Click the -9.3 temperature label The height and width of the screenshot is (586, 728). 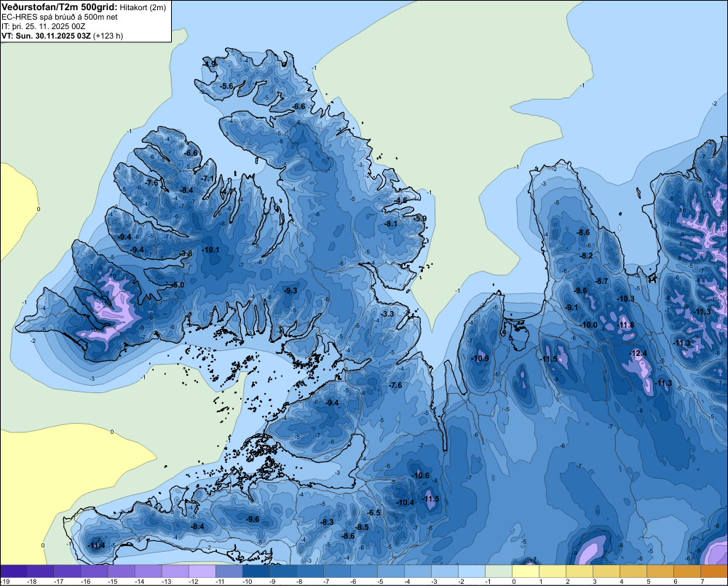coord(290,290)
